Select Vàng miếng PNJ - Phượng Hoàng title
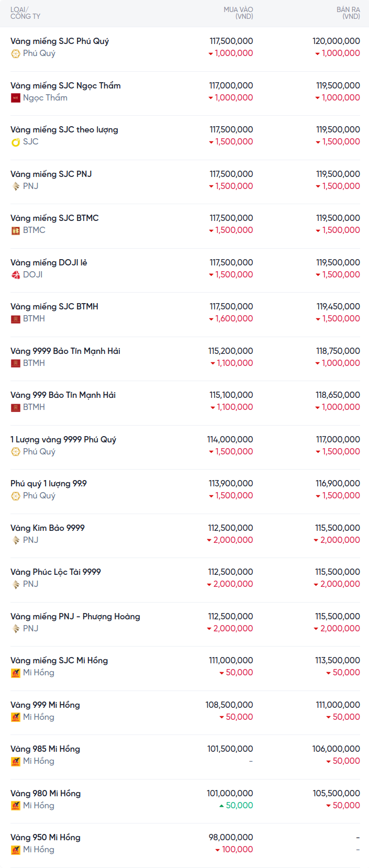The image size is (369, 868). click(75, 617)
